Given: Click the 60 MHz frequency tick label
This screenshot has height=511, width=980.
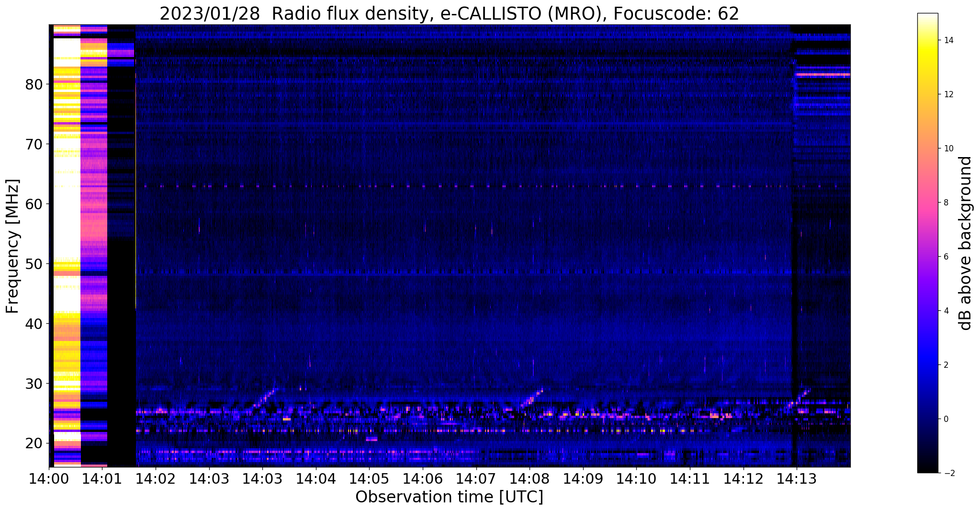Looking at the screenshot, I should (34, 204).
